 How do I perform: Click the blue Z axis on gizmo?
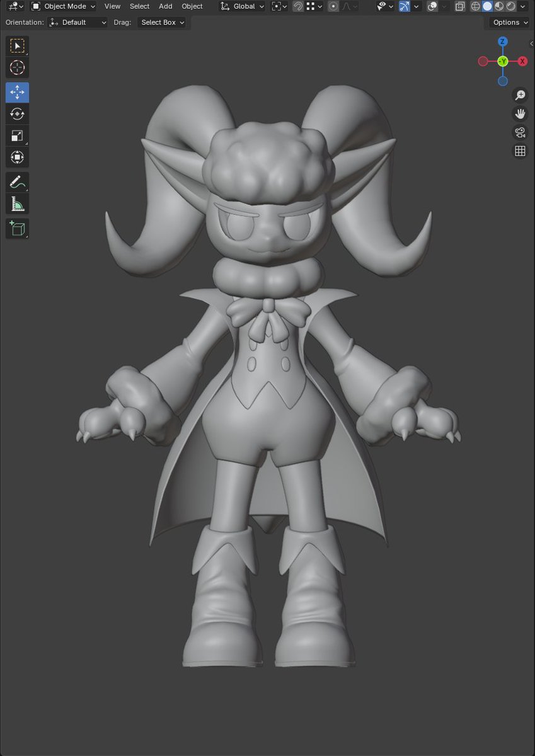coord(502,42)
